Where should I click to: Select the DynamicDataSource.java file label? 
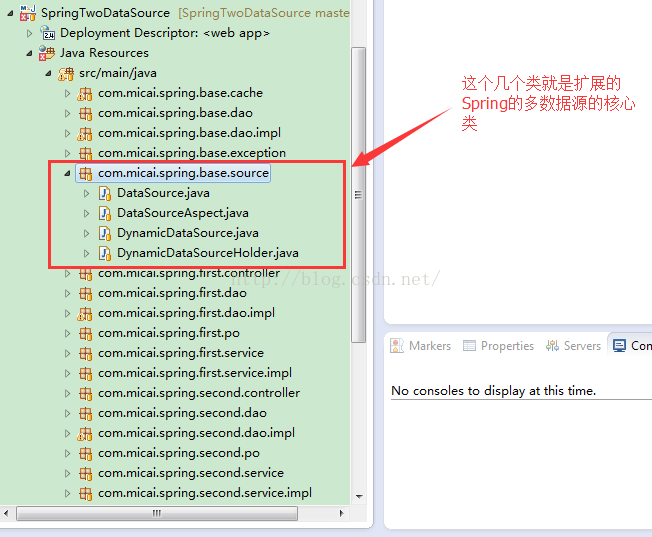click(x=188, y=233)
